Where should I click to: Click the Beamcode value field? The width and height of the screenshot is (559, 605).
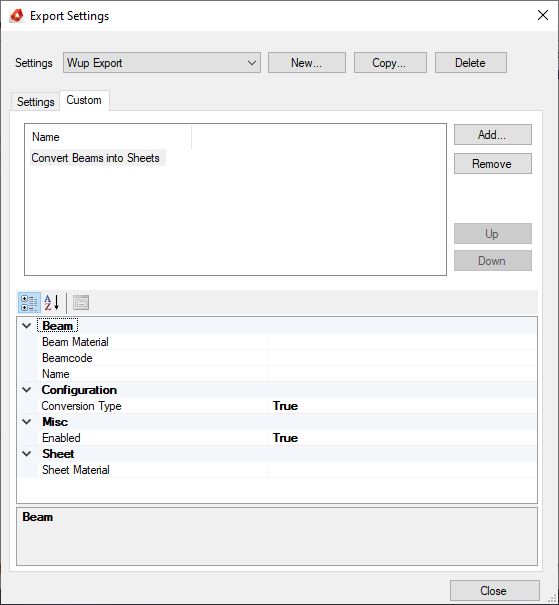pos(402,358)
